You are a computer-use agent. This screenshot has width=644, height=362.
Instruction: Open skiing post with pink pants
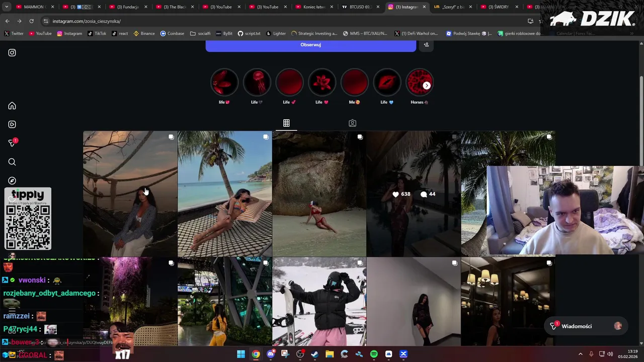[x=319, y=302]
